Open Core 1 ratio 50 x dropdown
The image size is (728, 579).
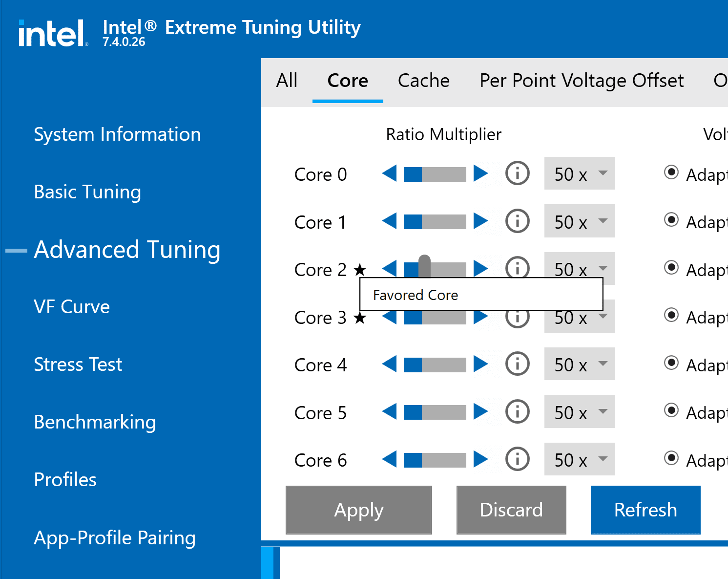click(580, 221)
